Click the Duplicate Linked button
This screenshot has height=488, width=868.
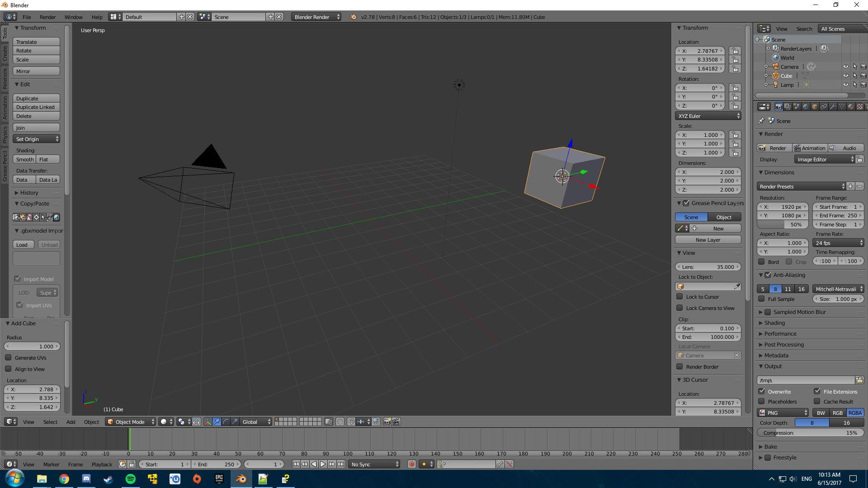pos(36,107)
